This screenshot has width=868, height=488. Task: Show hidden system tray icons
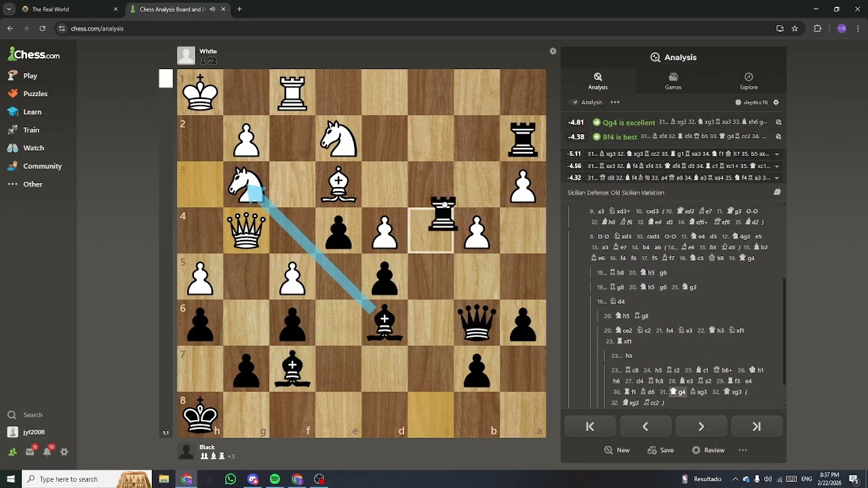tap(735, 479)
